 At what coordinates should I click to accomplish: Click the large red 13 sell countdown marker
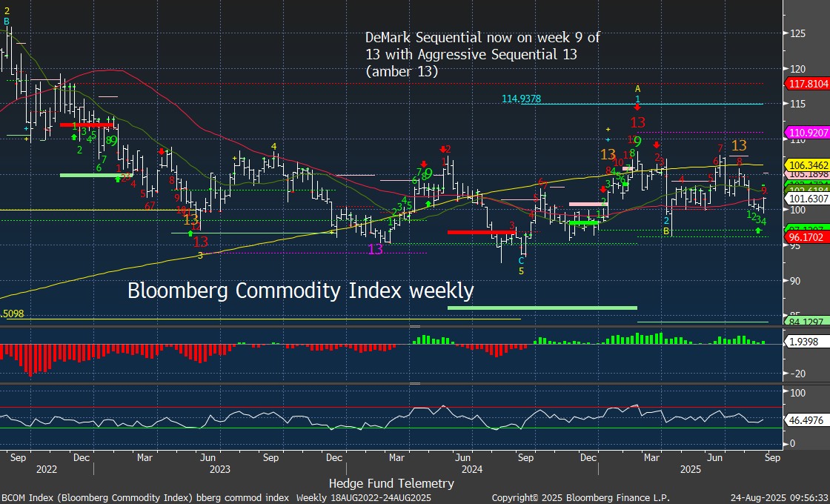637,122
